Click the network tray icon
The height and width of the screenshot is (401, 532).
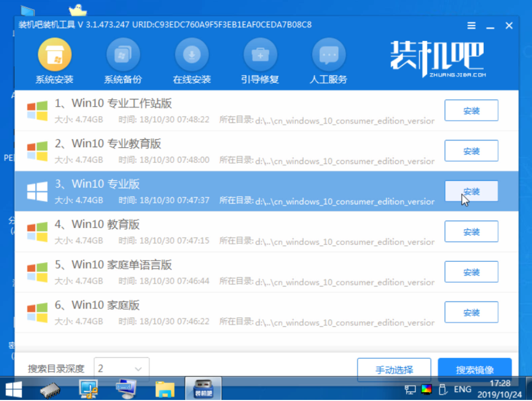tap(410, 390)
